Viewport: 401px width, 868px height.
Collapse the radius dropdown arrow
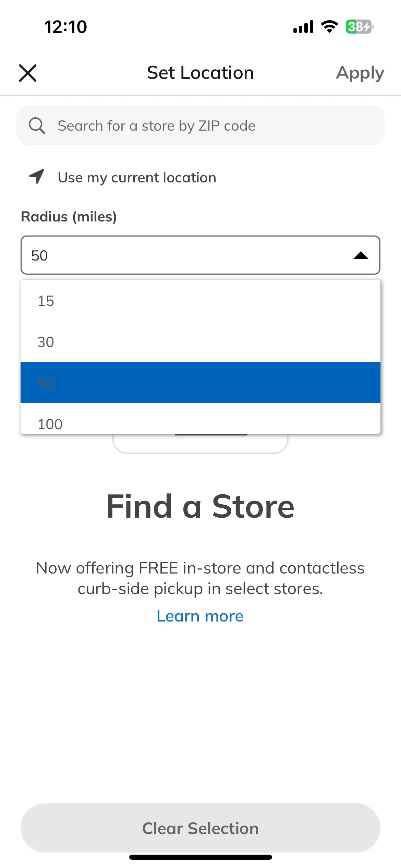click(361, 255)
